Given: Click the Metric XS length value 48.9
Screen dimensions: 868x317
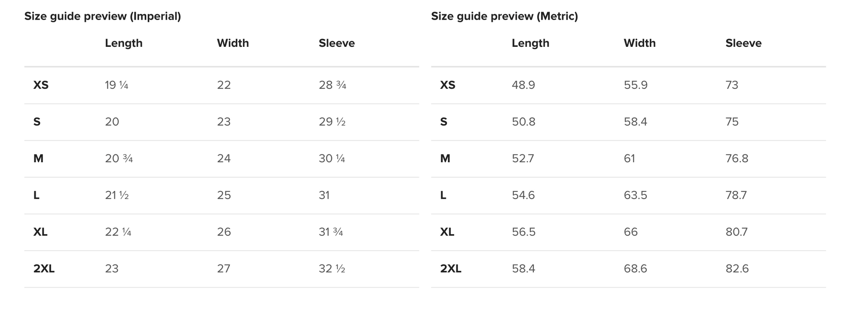Looking at the screenshot, I should click(x=523, y=85).
